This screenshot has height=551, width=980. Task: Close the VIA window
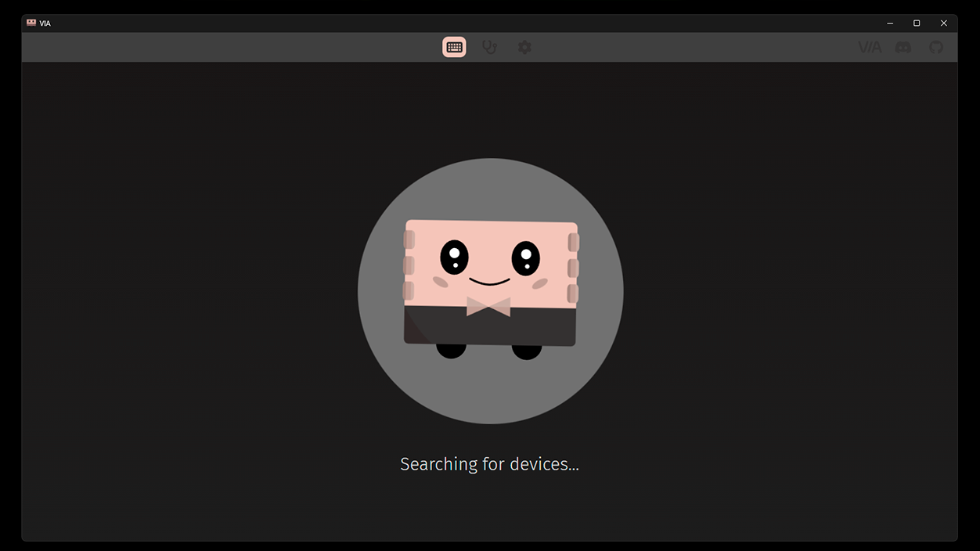click(x=944, y=23)
